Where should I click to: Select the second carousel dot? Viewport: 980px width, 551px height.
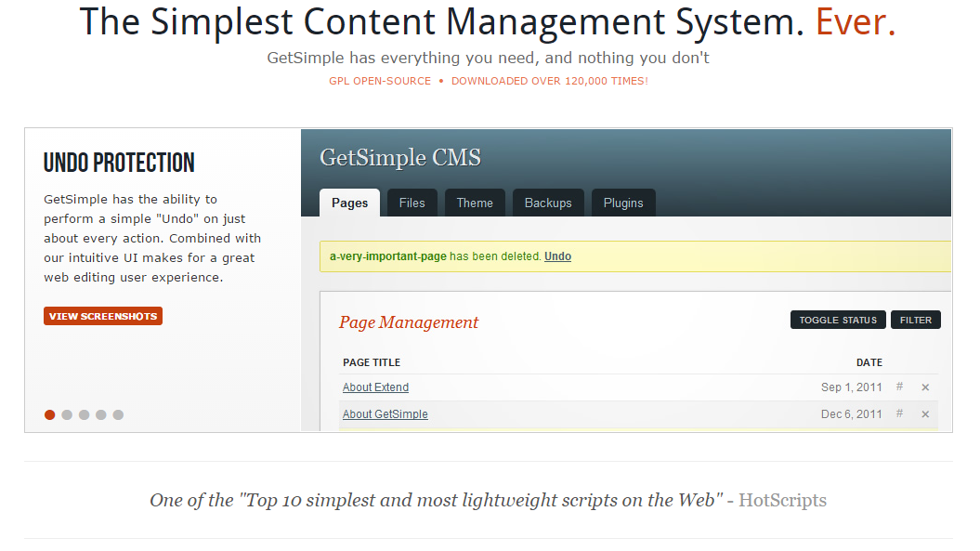coord(66,415)
